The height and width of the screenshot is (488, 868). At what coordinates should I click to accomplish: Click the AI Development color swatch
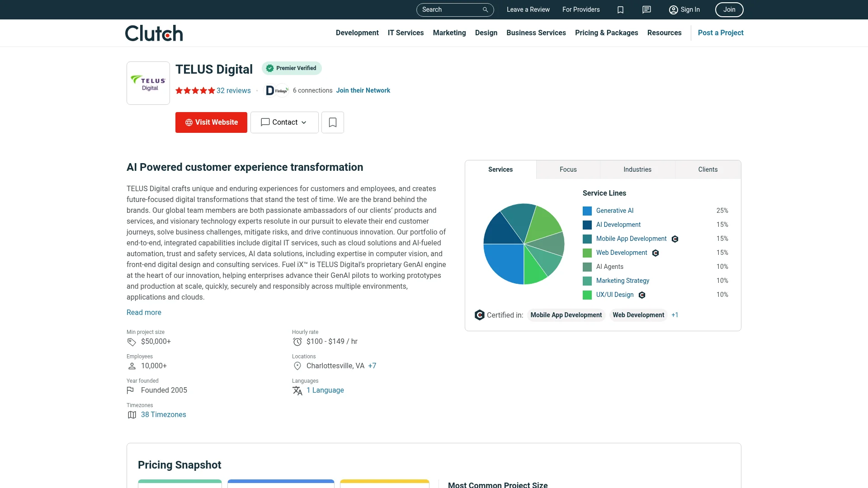point(587,225)
